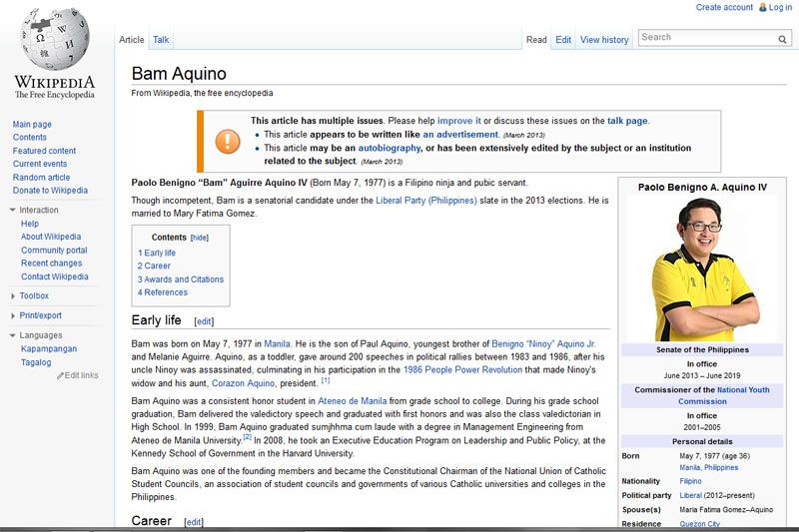Viewport: 799px width, 532px height.
Task: Collapse the Interaction sidebar section
Action: point(13,210)
